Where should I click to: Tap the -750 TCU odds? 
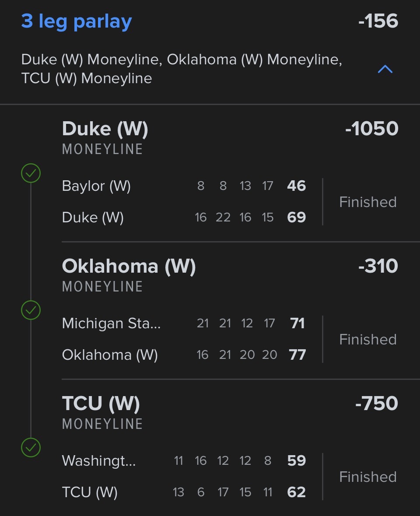(376, 404)
